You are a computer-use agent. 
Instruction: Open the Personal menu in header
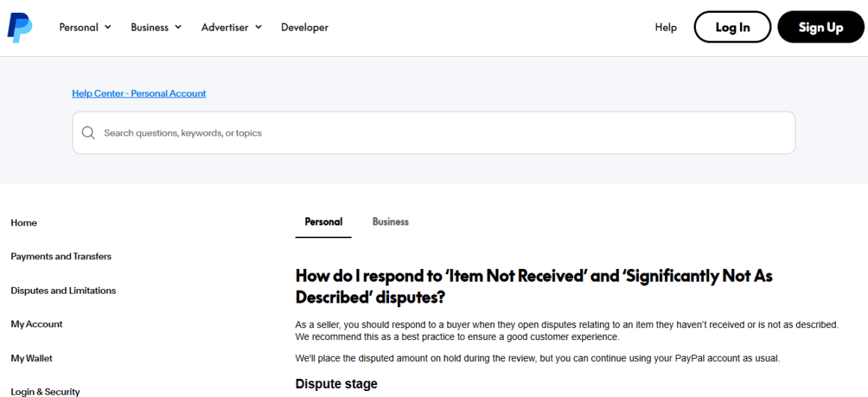point(85,27)
